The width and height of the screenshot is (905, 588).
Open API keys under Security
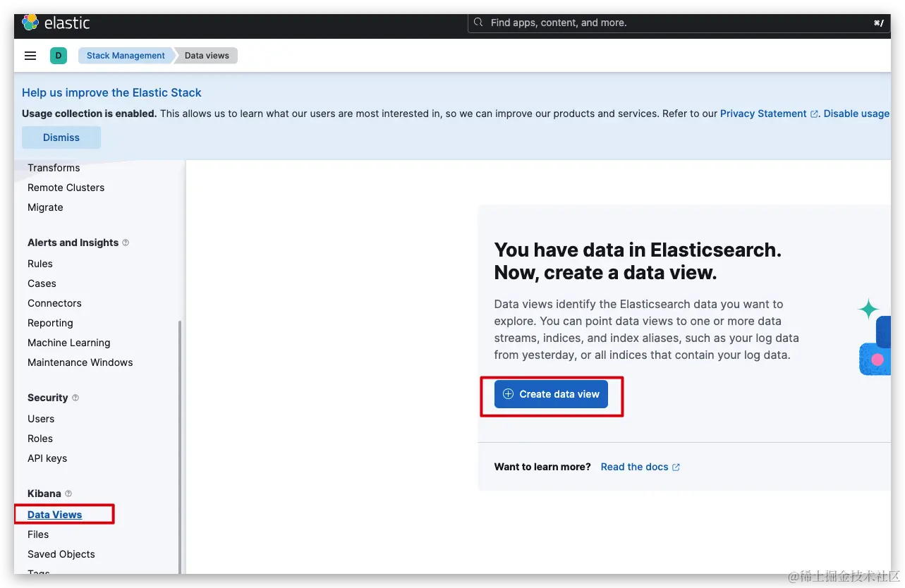tap(47, 458)
